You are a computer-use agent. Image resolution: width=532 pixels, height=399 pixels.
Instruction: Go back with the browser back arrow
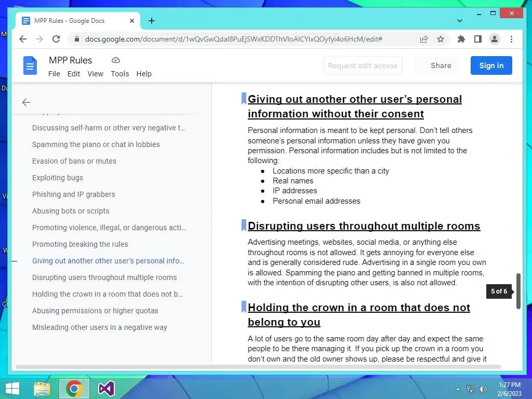(x=23, y=39)
